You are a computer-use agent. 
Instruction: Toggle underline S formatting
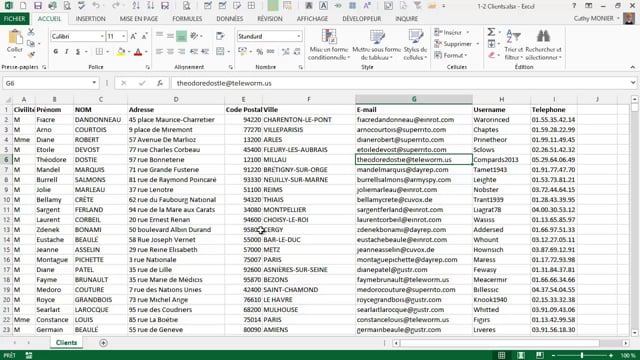pyautogui.click(x=78, y=51)
